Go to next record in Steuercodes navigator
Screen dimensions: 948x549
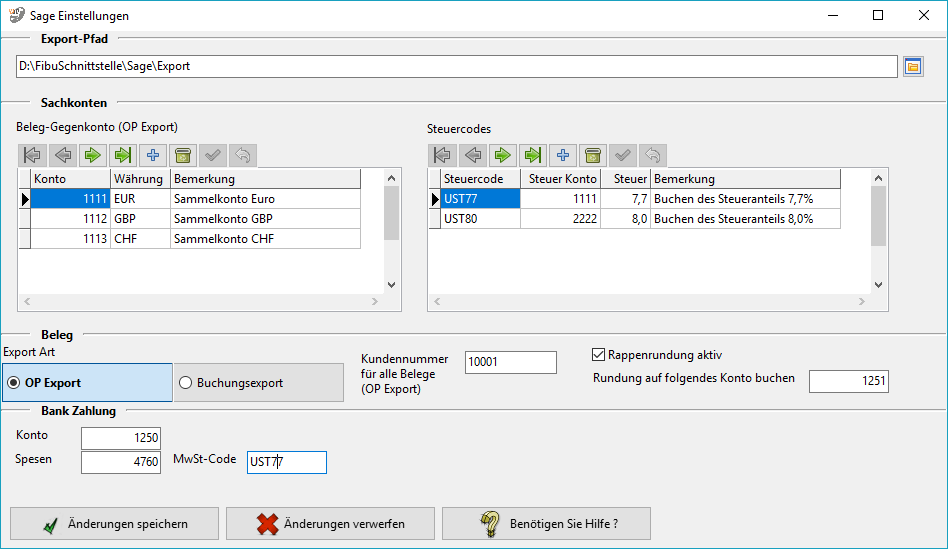click(x=503, y=155)
